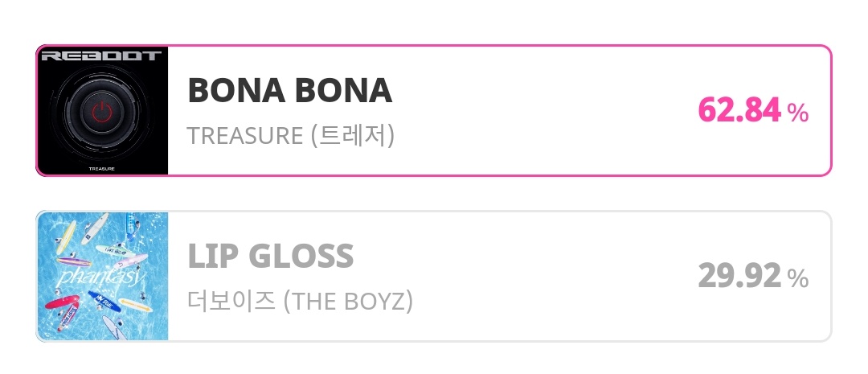Select the BONA BONA song title
The height and width of the screenshot is (374, 868).
coord(290,90)
